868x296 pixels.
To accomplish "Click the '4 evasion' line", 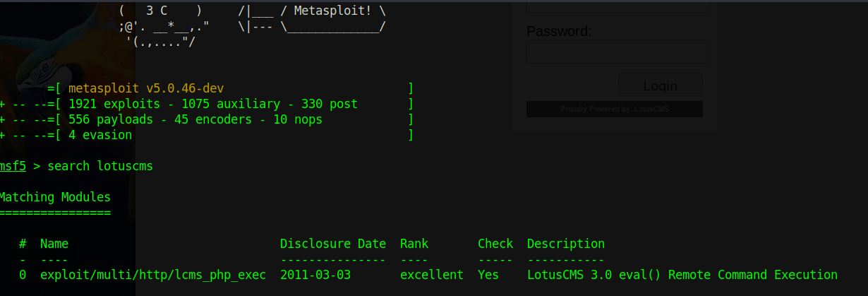I will [x=100, y=135].
